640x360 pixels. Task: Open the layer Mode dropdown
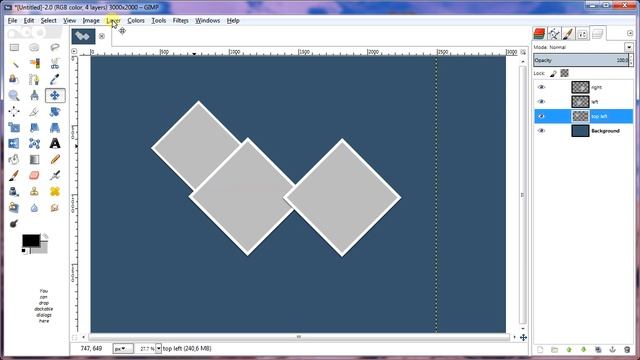(629, 47)
